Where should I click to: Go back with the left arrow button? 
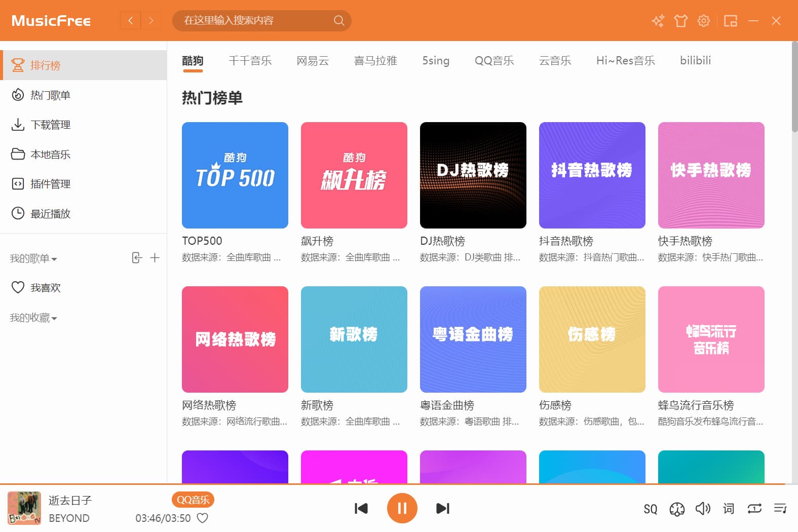(x=130, y=21)
